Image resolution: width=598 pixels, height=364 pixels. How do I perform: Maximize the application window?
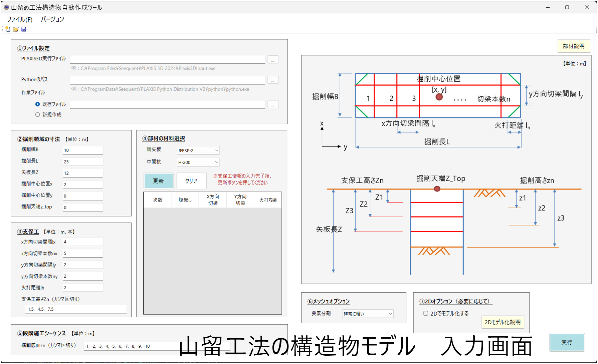[567, 7]
